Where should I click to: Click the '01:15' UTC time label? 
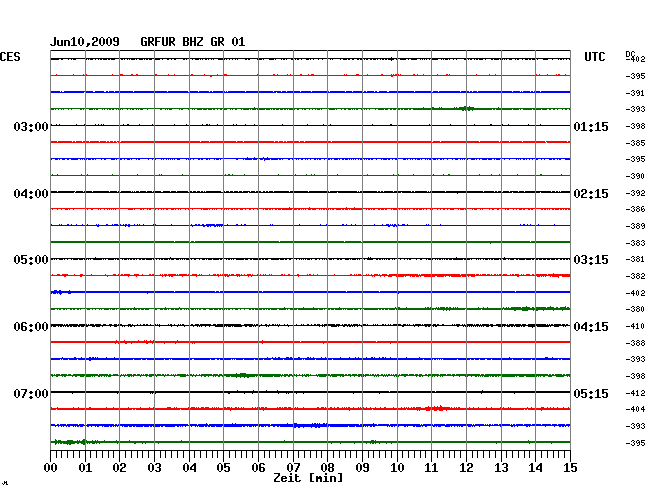pos(591,127)
